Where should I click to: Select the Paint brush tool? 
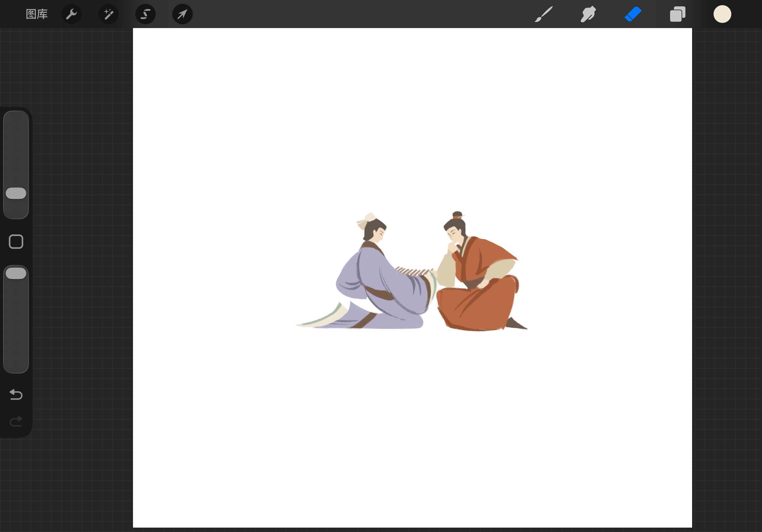544,14
